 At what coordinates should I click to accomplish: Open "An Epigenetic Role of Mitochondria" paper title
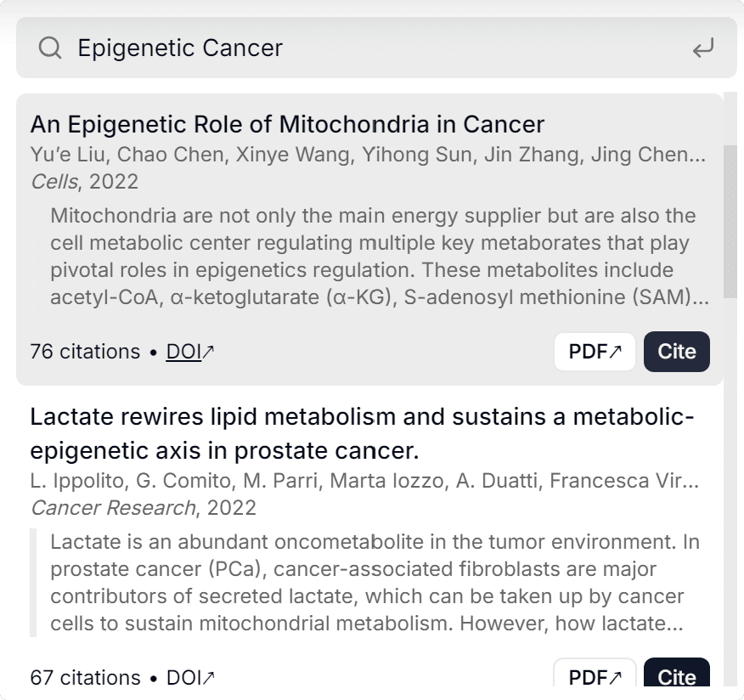(x=287, y=124)
